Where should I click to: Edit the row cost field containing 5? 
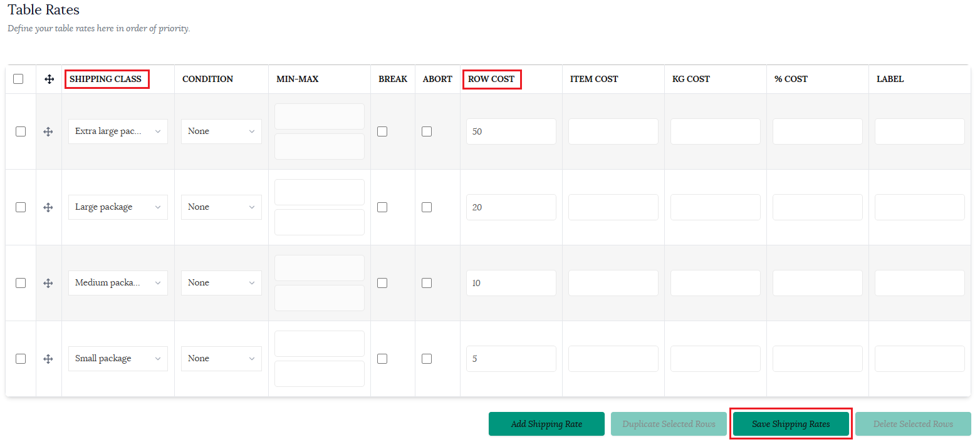point(511,359)
